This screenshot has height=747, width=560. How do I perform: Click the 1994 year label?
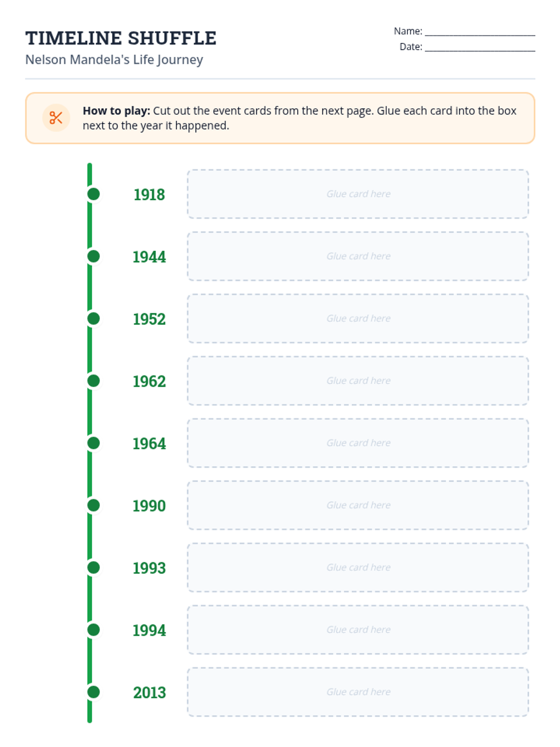[x=149, y=630]
